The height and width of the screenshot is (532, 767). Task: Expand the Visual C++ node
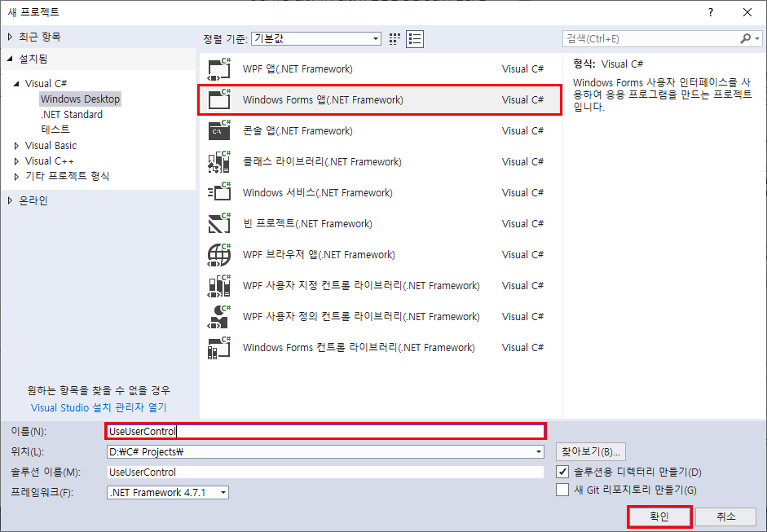click(16, 160)
